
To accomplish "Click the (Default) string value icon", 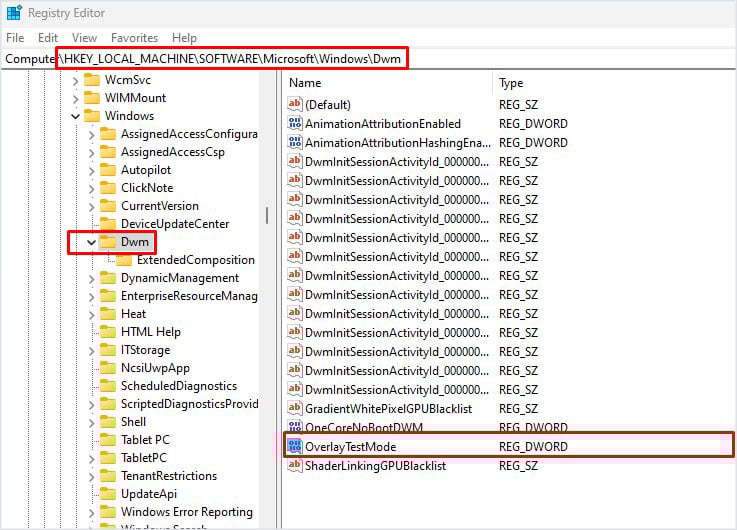I will (x=295, y=104).
